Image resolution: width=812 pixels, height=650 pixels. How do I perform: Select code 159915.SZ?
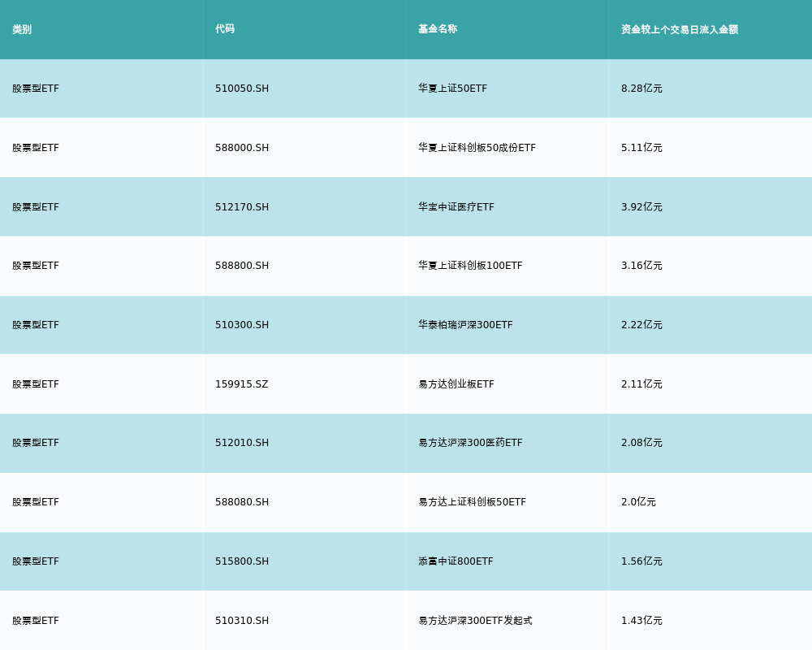242,384
